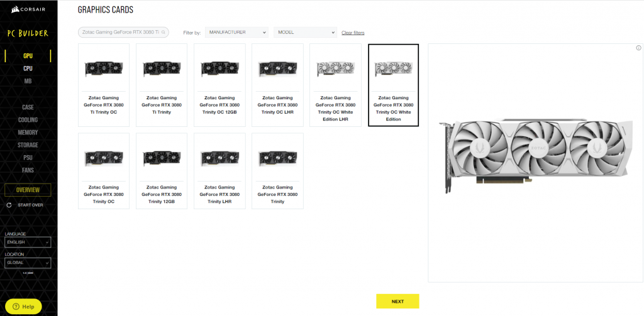The width and height of the screenshot is (644, 316).
Task: Expand the Model filter dropdown
Action: coord(305,32)
